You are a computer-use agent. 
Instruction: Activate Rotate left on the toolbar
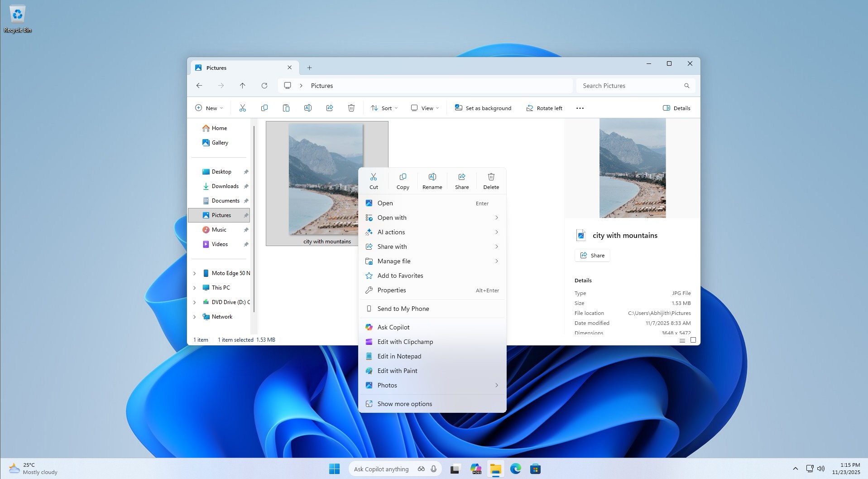[x=544, y=108]
